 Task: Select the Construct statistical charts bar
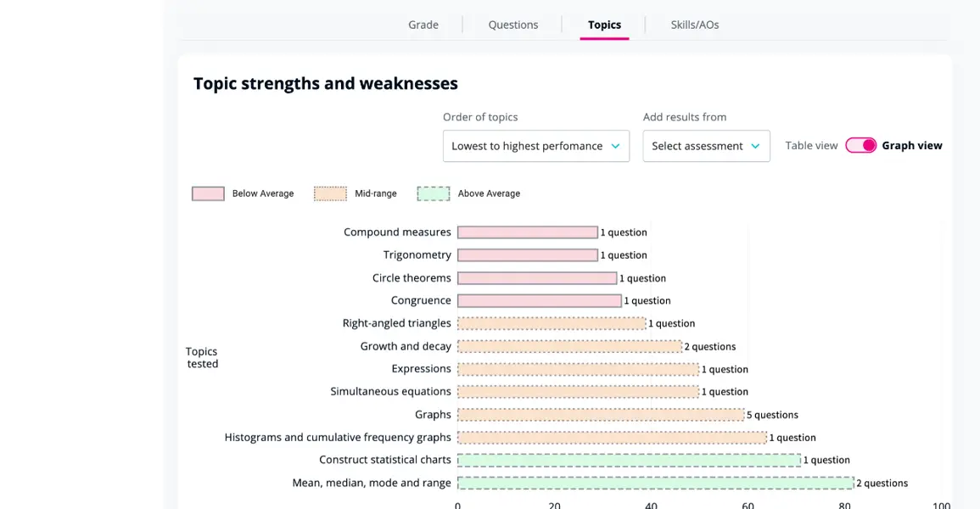pos(629,461)
